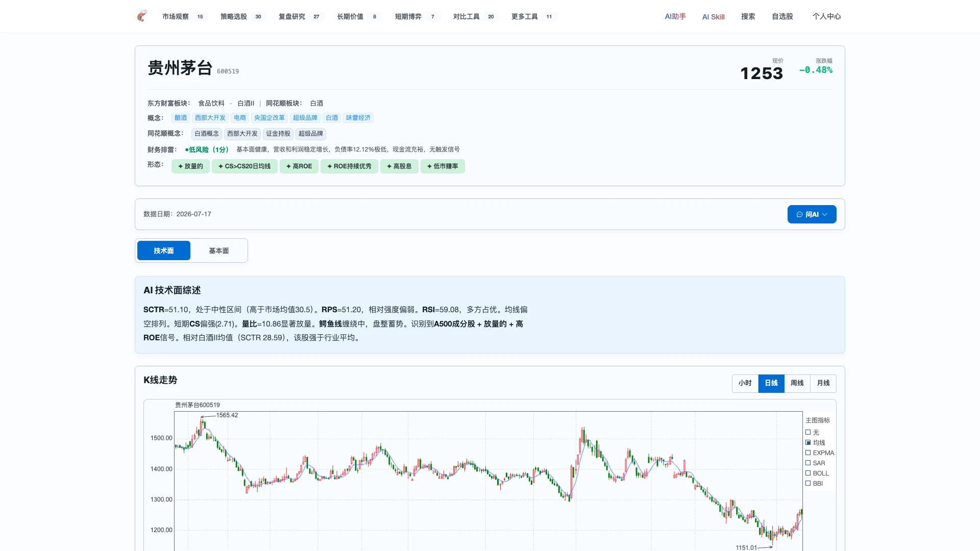Image resolution: width=980 pixels, height=551 pixels.
Task: Switch to the 技术面 tab
Action: [x=164, y=251]
